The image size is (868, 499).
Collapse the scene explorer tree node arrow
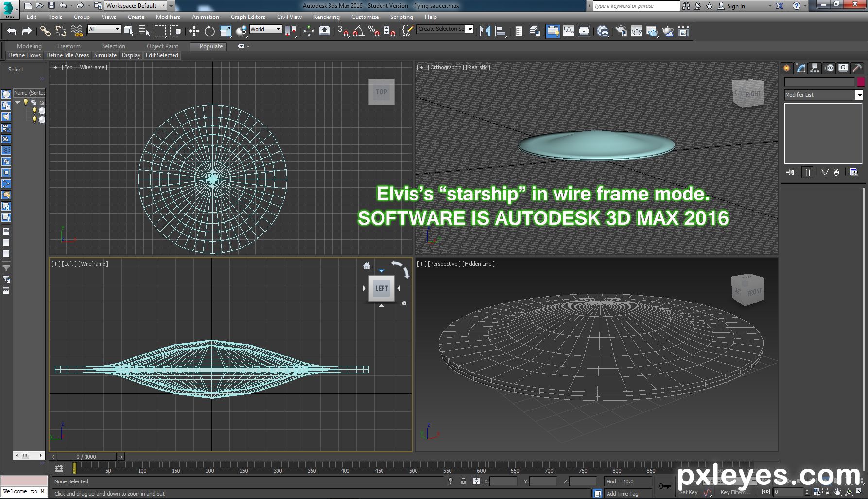coord(18,102)
